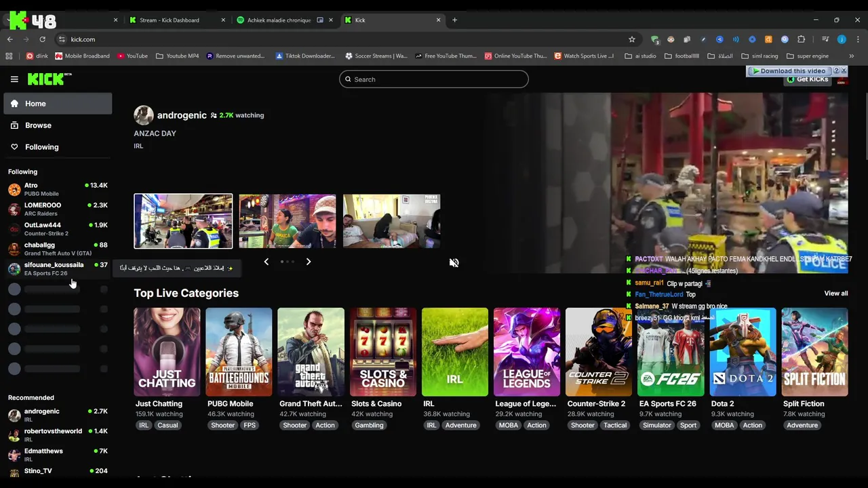The image size is (868, 488).
Task: Open androgenic channel avatar
Action: tap(144, 115)
